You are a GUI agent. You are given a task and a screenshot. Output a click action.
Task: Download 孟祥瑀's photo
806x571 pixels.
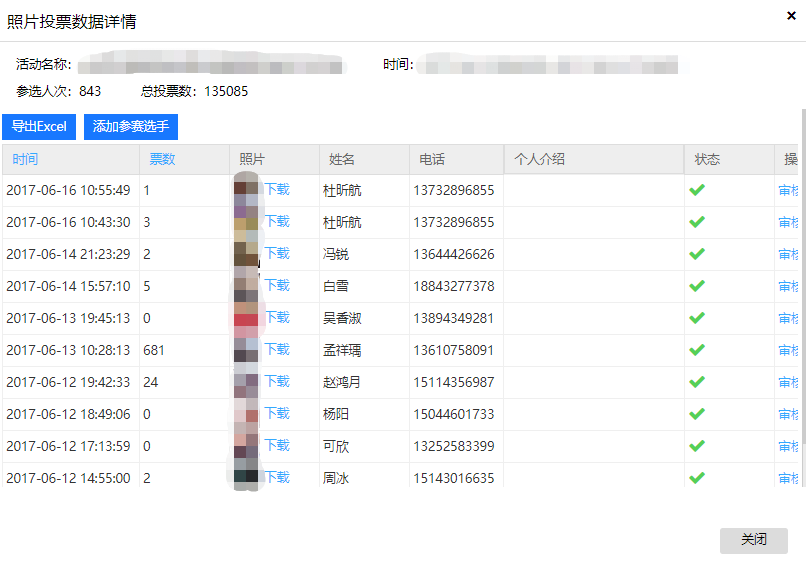tap(277, 349)
